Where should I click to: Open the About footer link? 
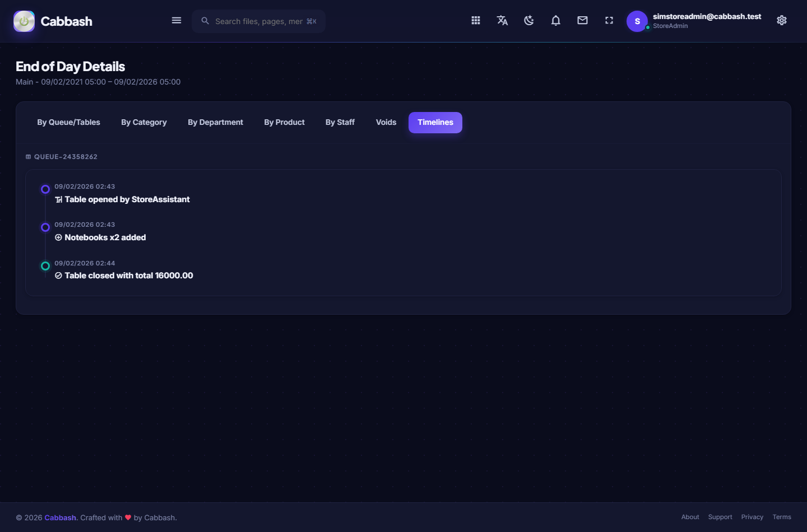click(690, 517)
